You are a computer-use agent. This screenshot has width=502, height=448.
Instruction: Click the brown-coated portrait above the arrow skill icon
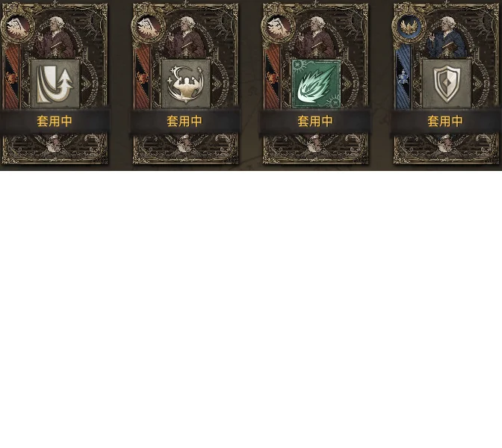(x=55, y=37)
